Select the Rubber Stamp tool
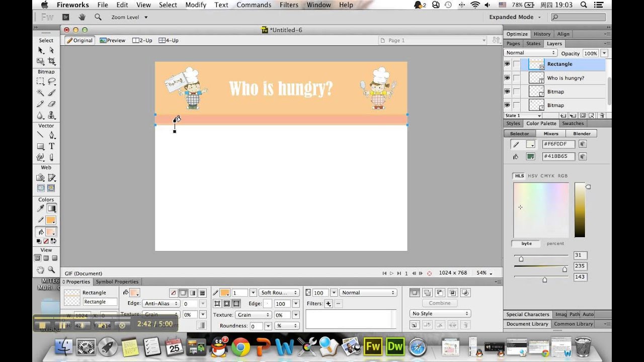This screenshot has width=644, height=362. click(x=51, y=115)
